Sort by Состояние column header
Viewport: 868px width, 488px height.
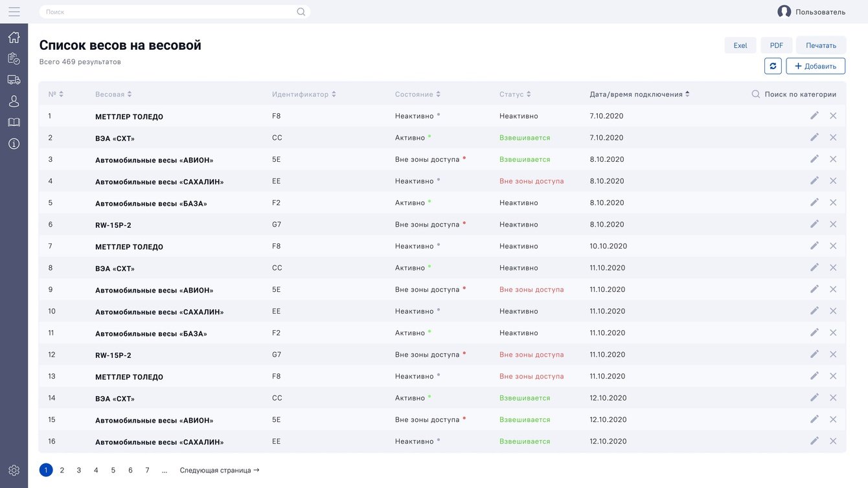(418, 94)
